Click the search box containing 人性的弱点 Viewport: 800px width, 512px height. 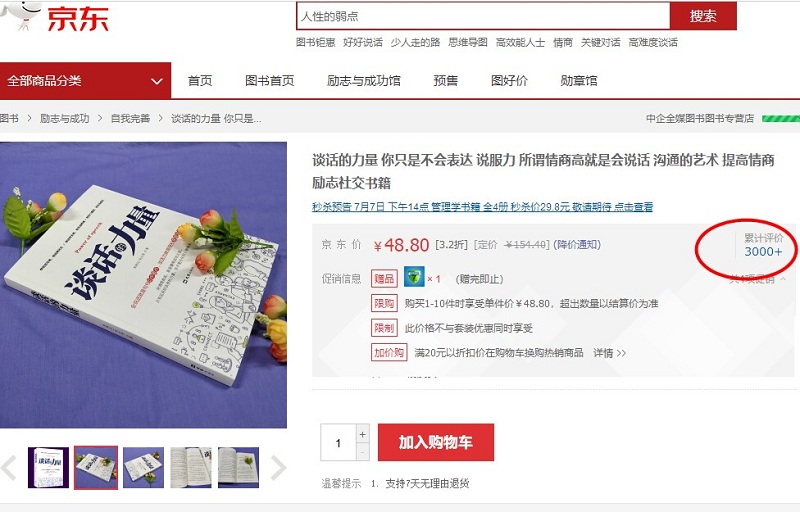point(483,16)
